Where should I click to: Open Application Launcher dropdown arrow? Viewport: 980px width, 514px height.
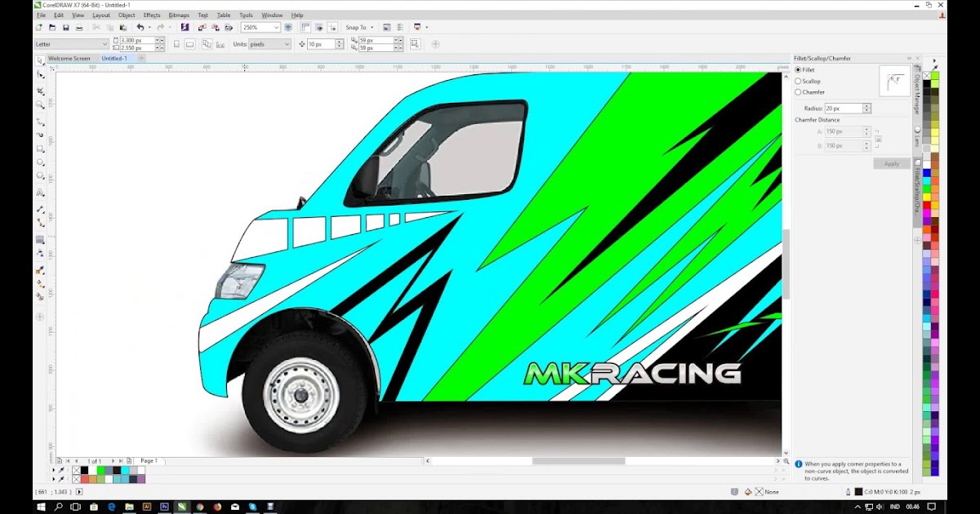click(428, 27)
